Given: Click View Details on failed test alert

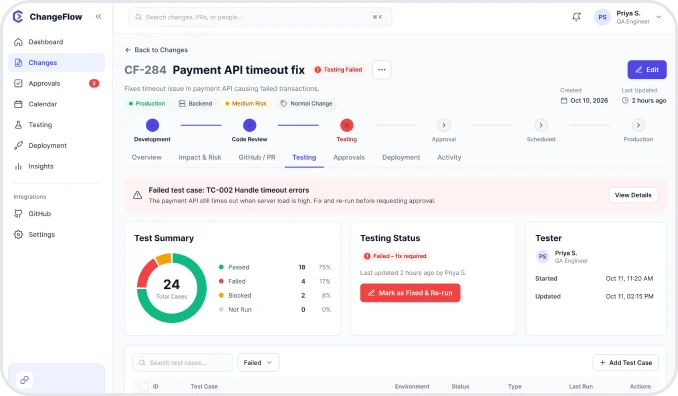Looking at the screenshot, I should coord(633,195).
